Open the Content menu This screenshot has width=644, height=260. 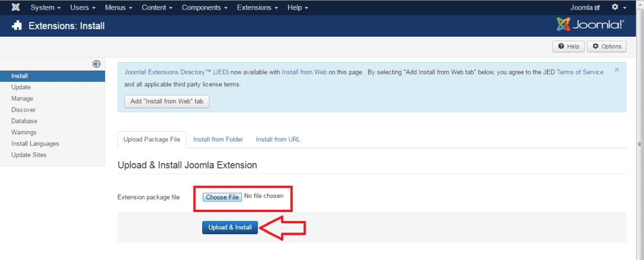pyautogui.click(x=157, y=7)
